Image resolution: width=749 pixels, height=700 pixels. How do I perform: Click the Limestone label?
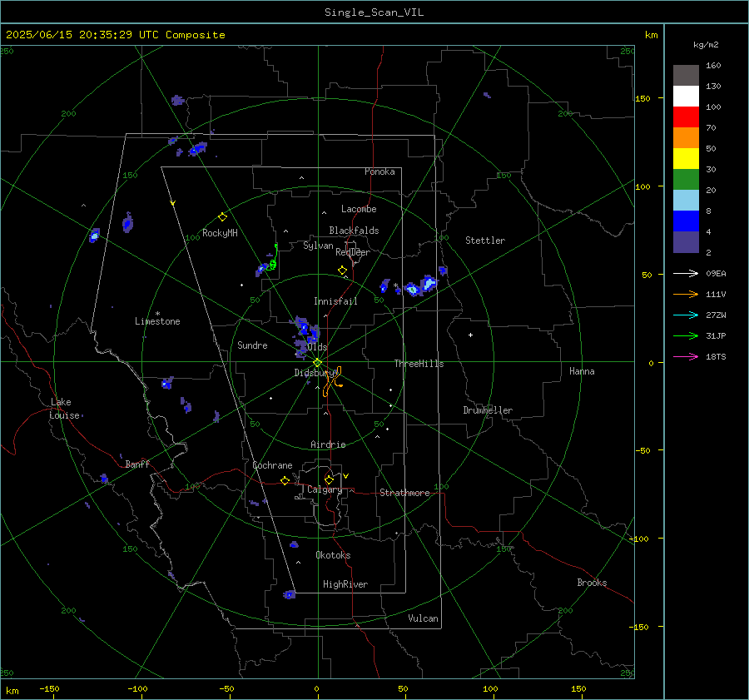click(x=157, y=321)
